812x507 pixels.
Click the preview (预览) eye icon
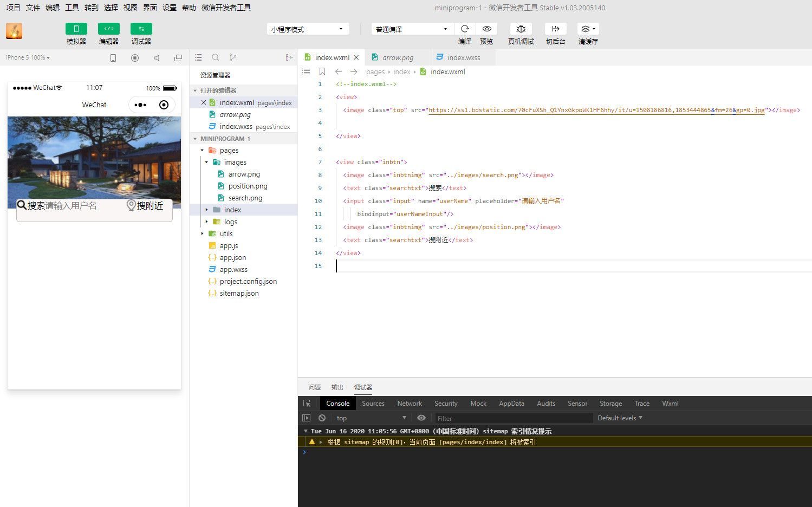(486, 29)
